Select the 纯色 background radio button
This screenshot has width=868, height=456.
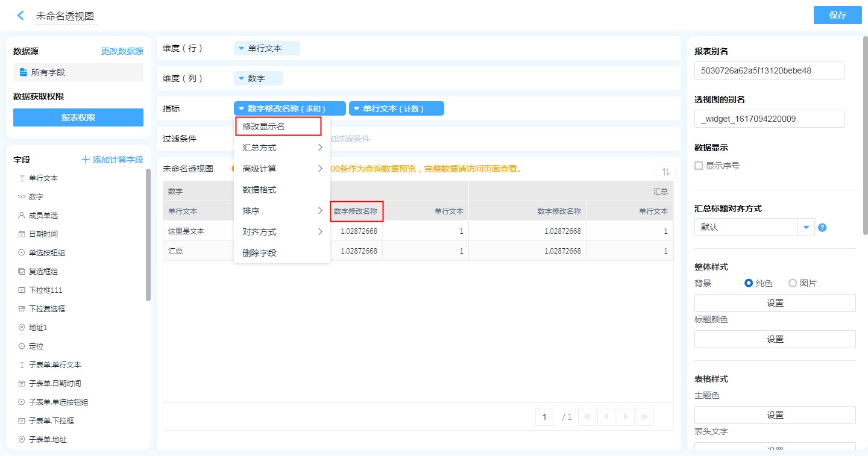pyautogui.click(x=749, y=283)
